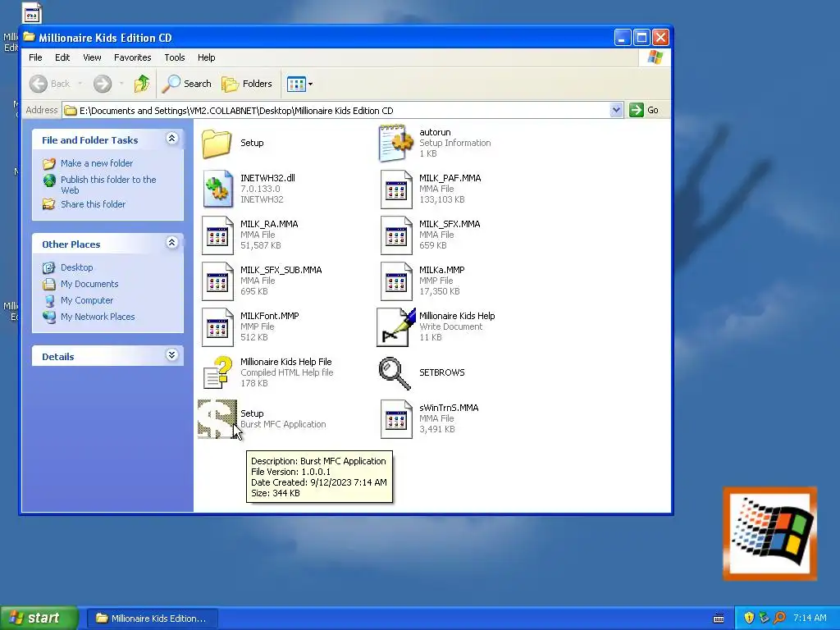Collapse the Other Places panel
The image size is (840, 630).
click(x=171, y=243)
